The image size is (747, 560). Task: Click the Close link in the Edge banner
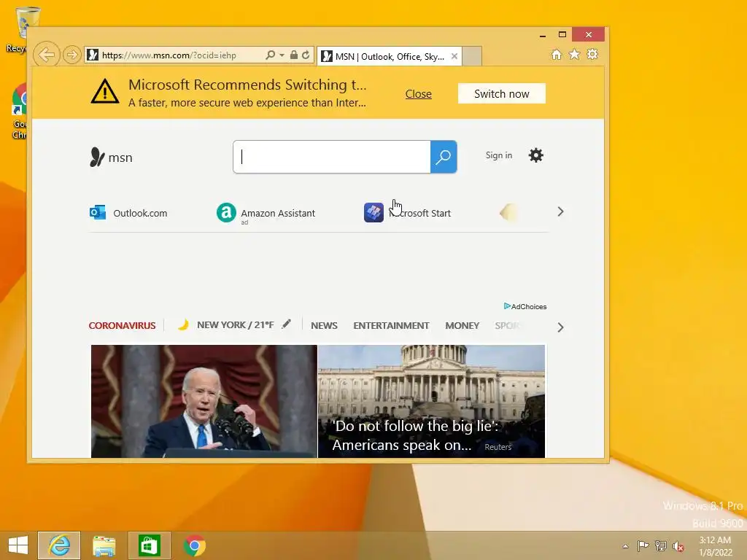(x=418, y=94)
